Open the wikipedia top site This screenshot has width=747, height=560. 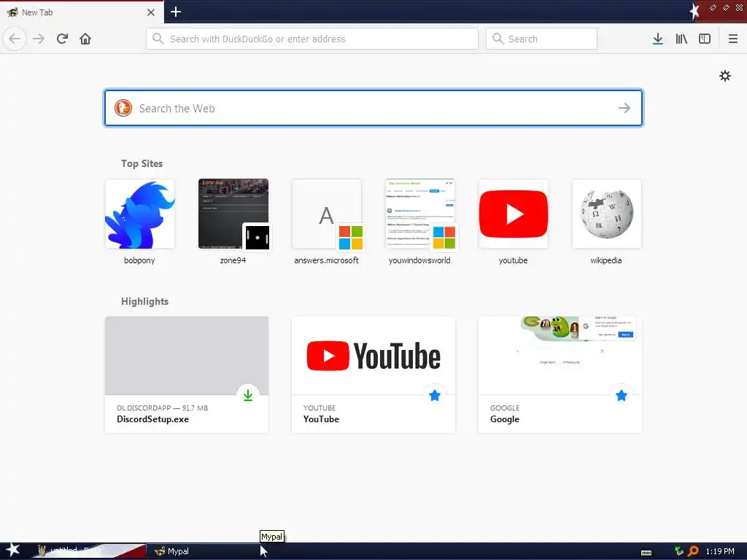pos(606,222)
